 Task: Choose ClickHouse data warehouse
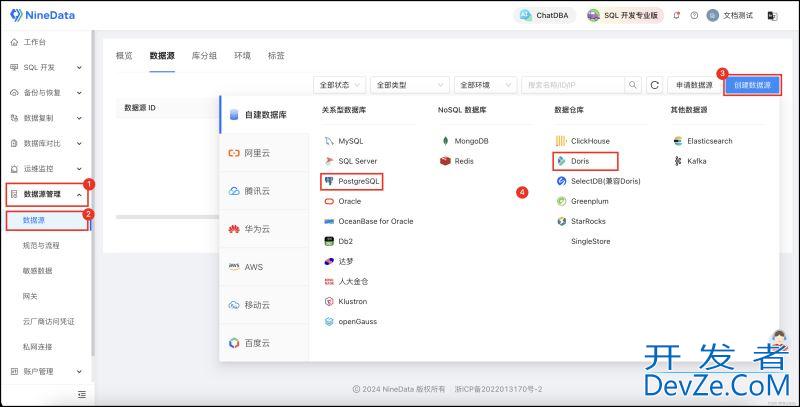583,141
